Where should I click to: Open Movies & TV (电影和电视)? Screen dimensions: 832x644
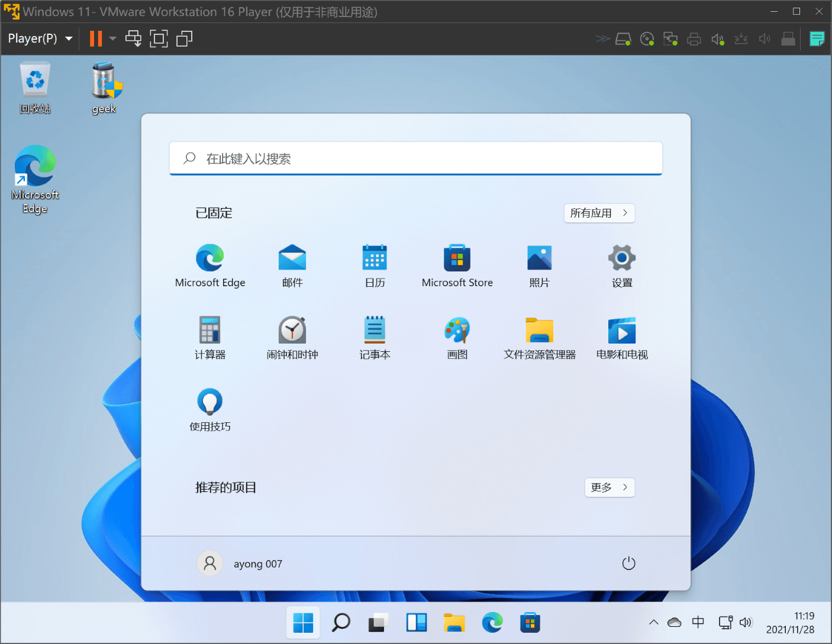(622, 338)
